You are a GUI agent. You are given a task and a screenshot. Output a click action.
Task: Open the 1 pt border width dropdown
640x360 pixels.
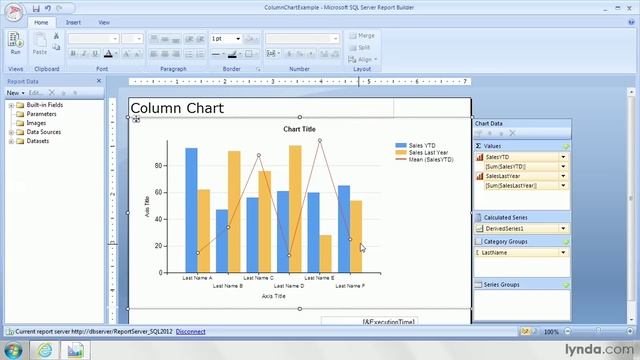coord(238,39)
